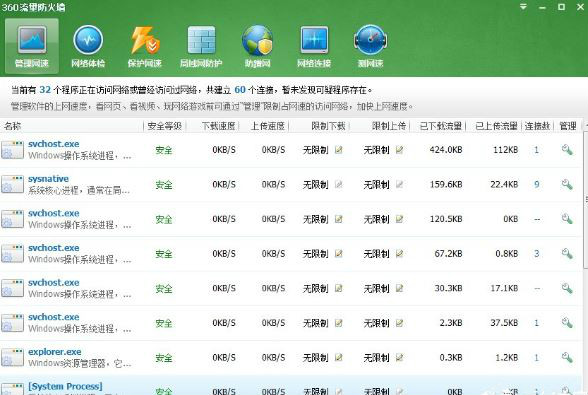Edit upload limit for svchost.exe with 30.3KB downloaded
The width and height of the screenshot is (588, 395).
click(399, 288)
